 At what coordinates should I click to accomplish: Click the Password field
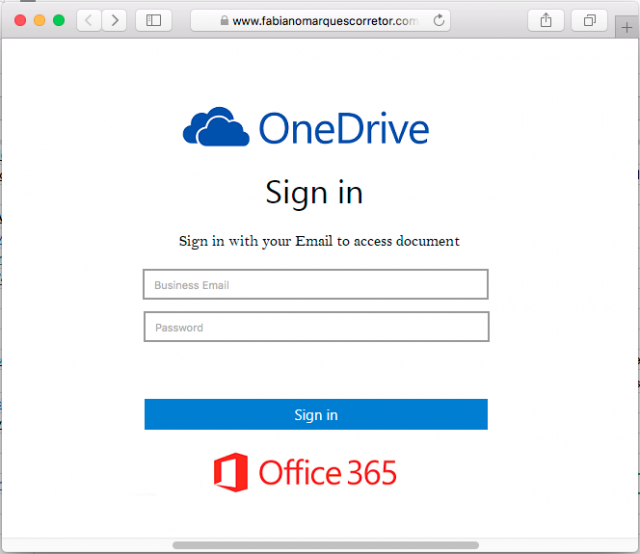pos(316,327)
